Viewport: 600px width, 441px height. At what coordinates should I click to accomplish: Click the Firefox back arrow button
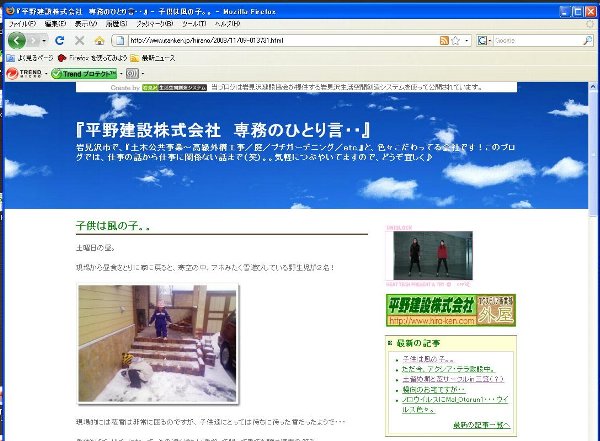17,40
